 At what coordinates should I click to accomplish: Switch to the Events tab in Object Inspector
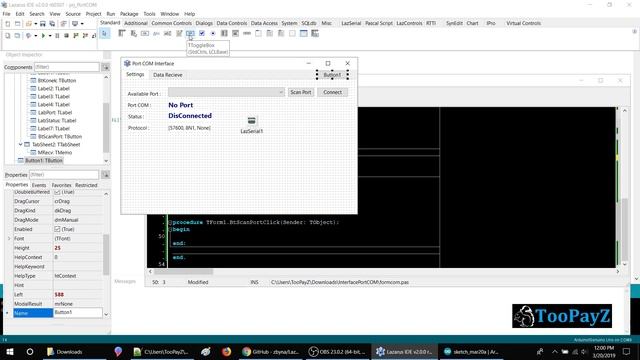pyautogui.click(x=39, y=185)
